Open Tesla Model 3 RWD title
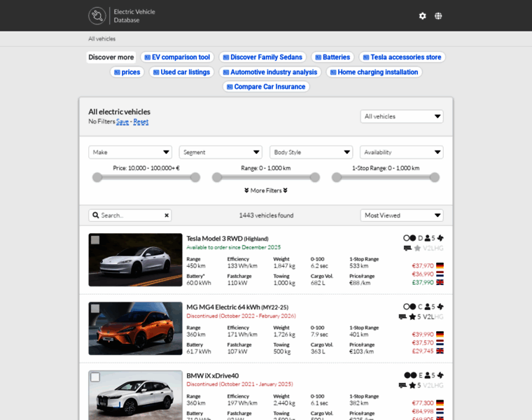The image size is (532, 420). (x=227, y=239)
